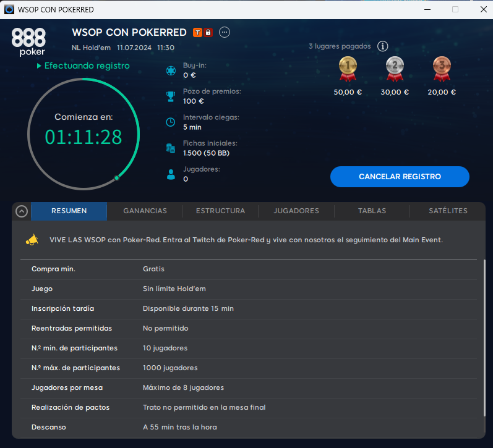Click the countdown progress ring indicator dot

click(117, 178)
